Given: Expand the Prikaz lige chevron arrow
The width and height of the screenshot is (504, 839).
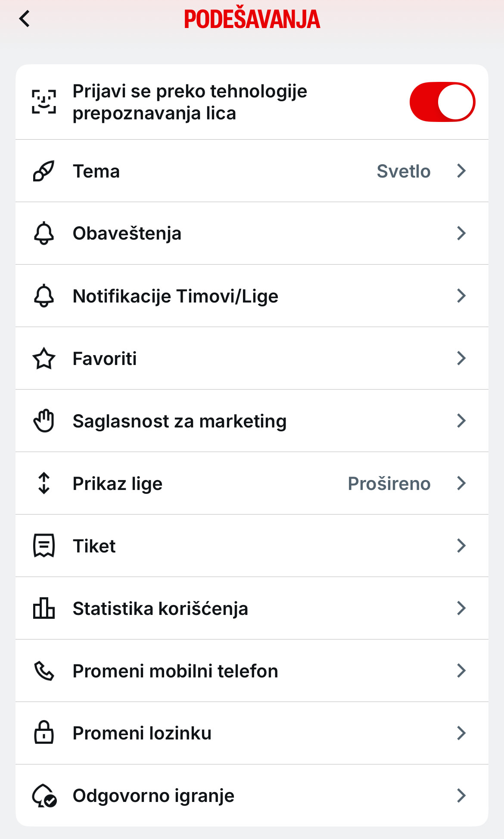Looking at the screenshot, I should coord(461,483).
